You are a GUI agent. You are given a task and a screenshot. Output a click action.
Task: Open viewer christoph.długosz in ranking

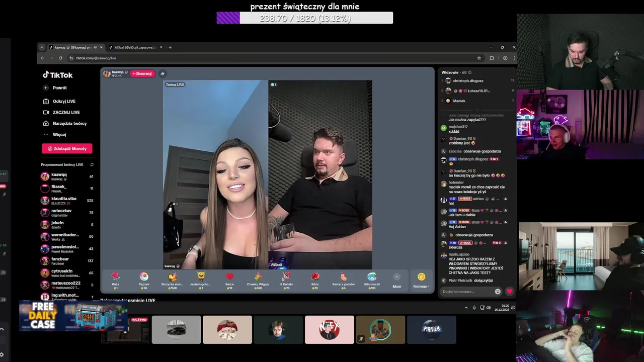click(x=468, y=80)
